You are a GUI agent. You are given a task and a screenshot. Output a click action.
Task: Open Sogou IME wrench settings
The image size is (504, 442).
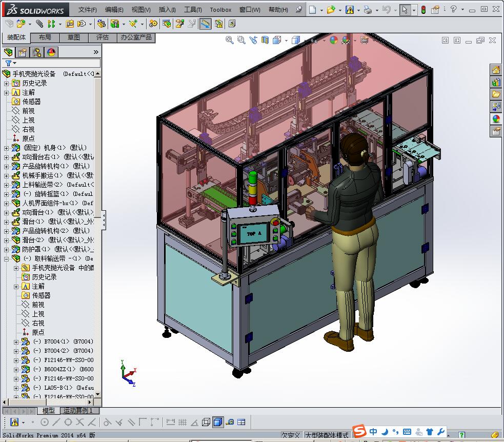point(440,432)
